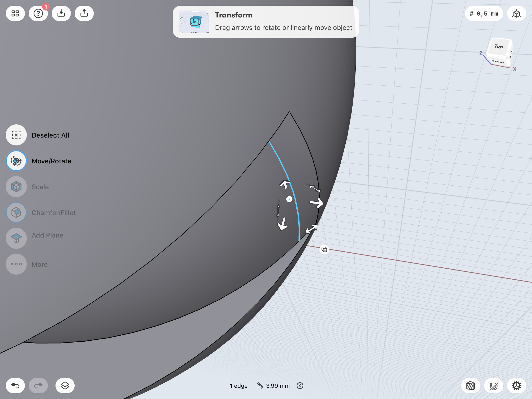The image size is (532, 399).
Task: Open the designs gallery grid icon
Action: (15, 13)
